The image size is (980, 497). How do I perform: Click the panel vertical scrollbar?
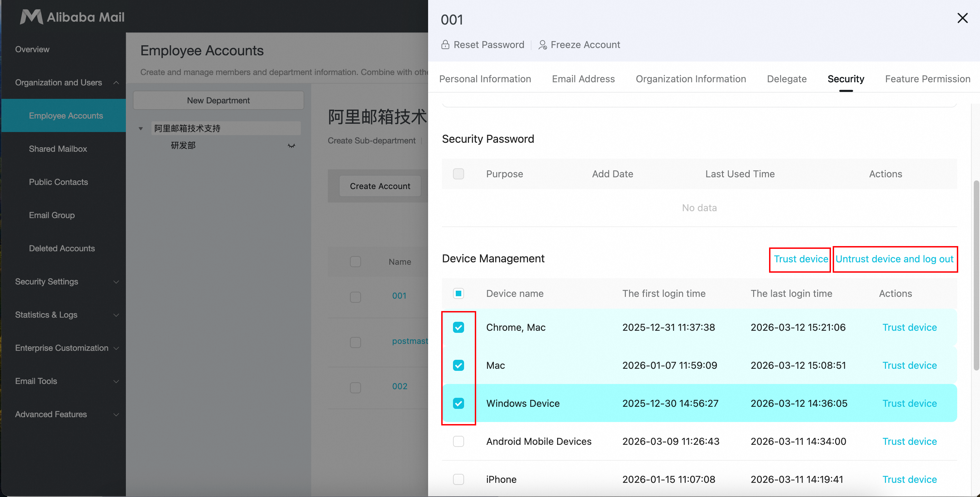tap(976, 276)
